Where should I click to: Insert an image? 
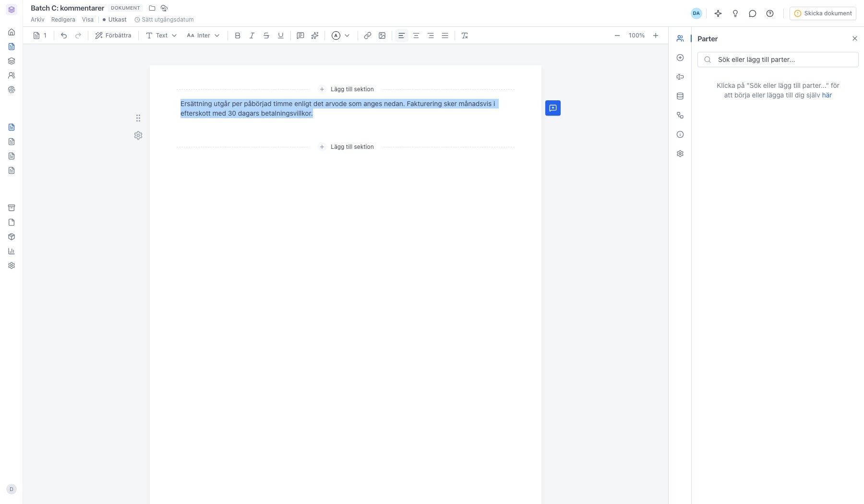tap(382, 36)
